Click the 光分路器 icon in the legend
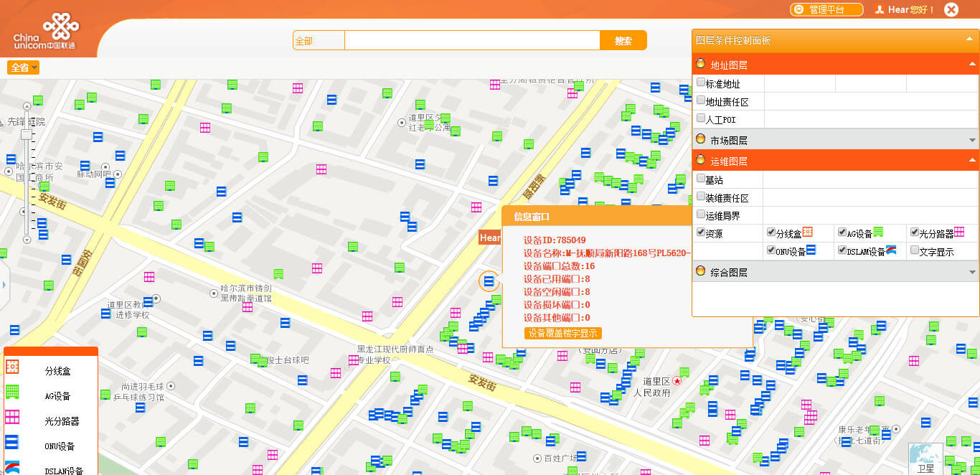This screenshot has height=475, width=980. pyautogui.click(x=12, y=417)
